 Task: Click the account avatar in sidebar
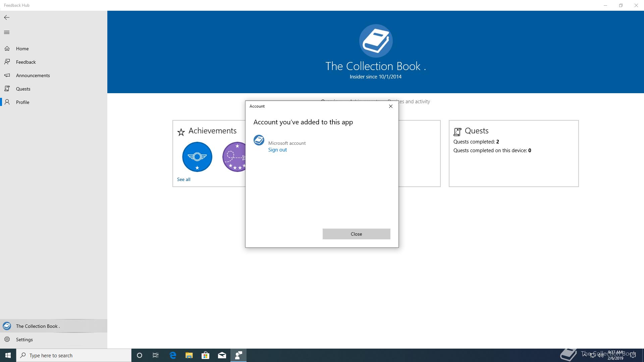coord(7,326)
